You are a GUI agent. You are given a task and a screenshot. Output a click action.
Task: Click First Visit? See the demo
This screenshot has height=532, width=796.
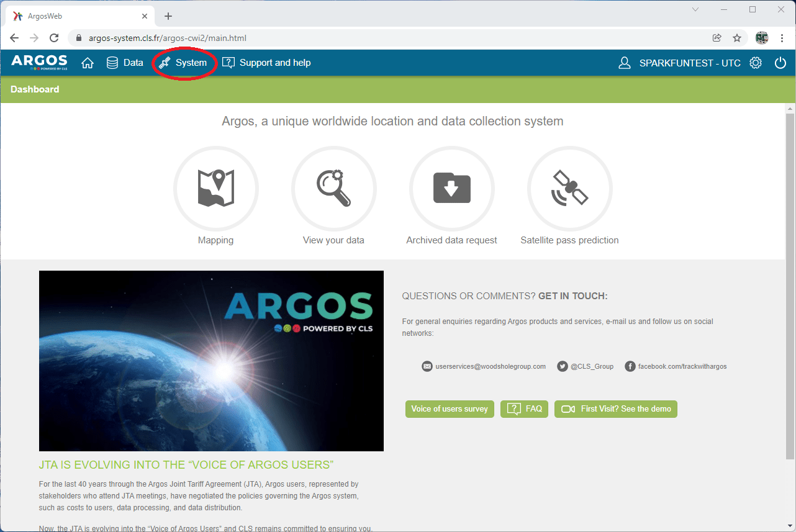click(x=615, y=409)
